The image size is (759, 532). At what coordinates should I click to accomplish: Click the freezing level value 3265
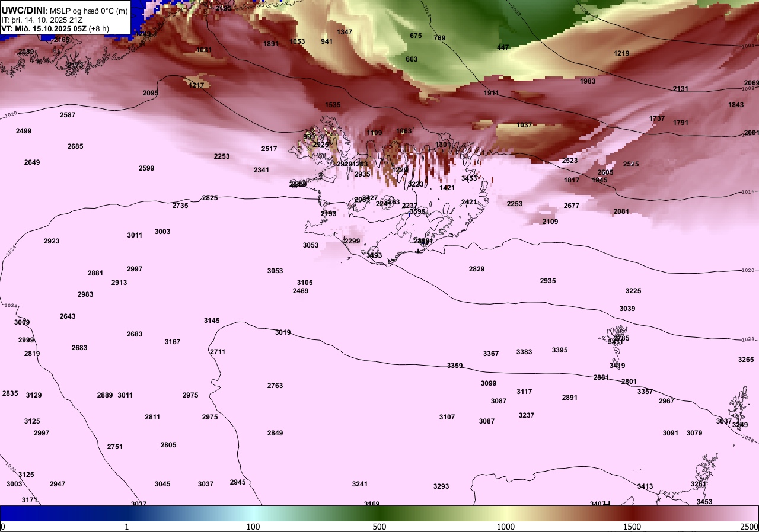[x=746, y=360]
